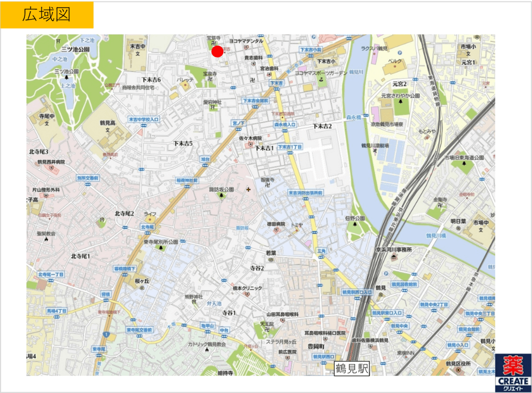532x393 pixels.
Task: Click the CREATE company logo
Action: point(513,372)
